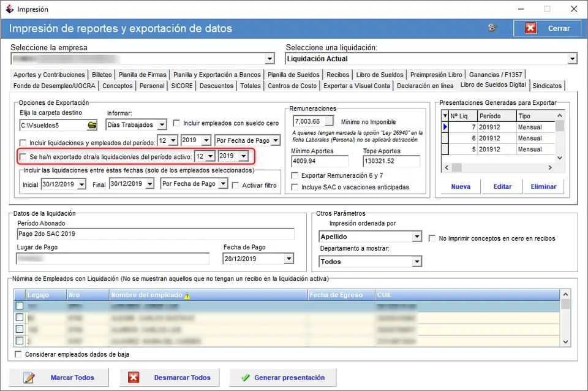Click the red X Cerrar button
Screen dimensions: 588x391
[548, 29]
